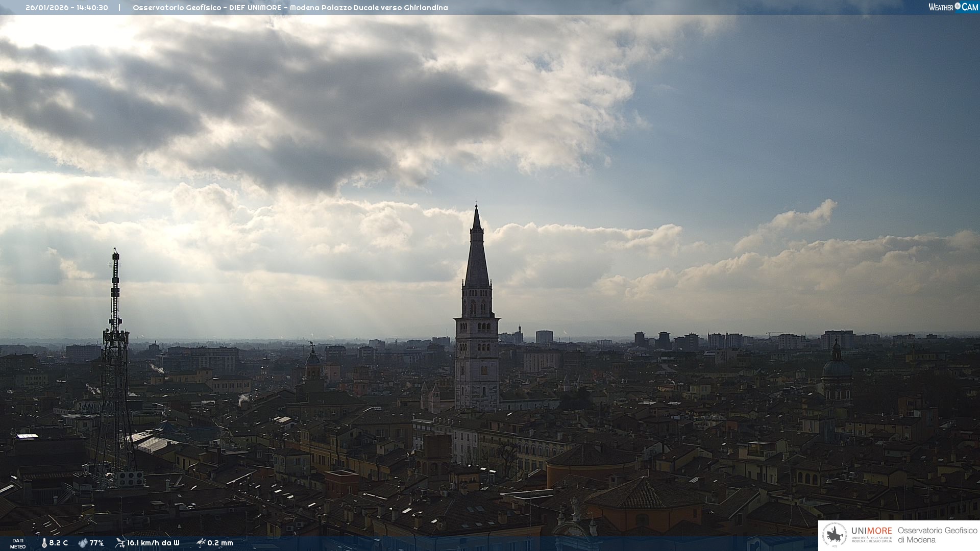Viewport: 980px width, 551px height.
Task: Click the wind speed icon
Action: (120, 542)
